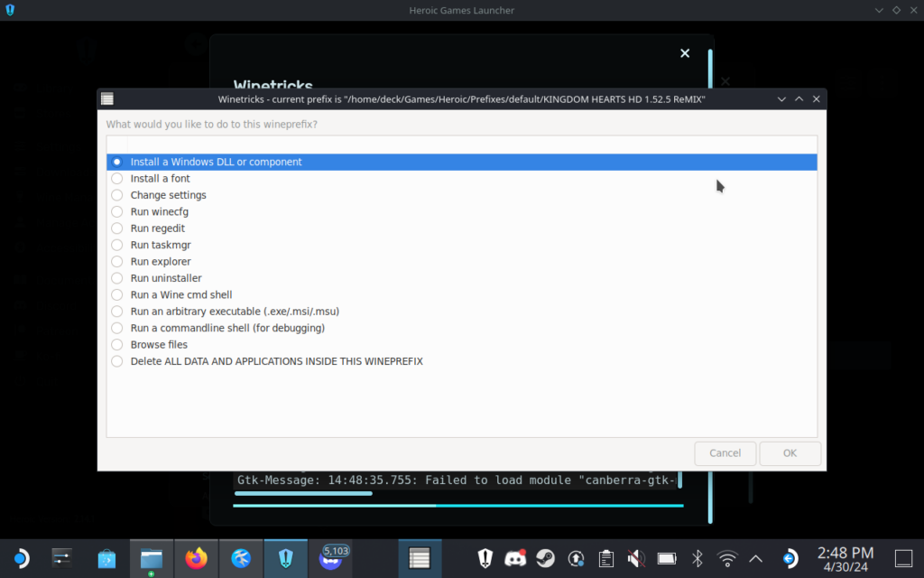
Task: Switch to Winetricks window taskbar entry
Action: click(420, 558)
